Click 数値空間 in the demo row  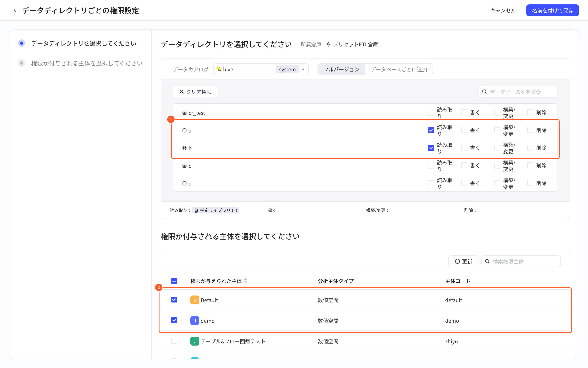pyautogui.click(x=328, y=321)
